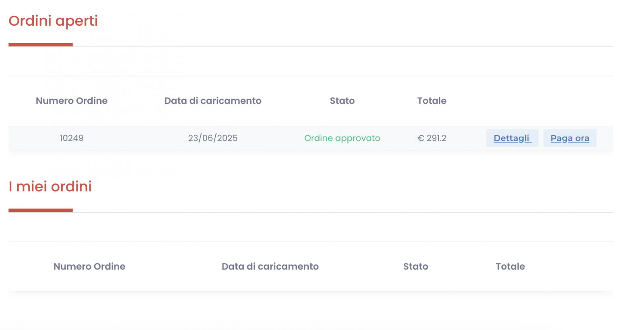Image resolution: width=644 pixels, height=330 pixels.
Task: Click the 291.2 amount in order row
Action: tap(436, 138)
